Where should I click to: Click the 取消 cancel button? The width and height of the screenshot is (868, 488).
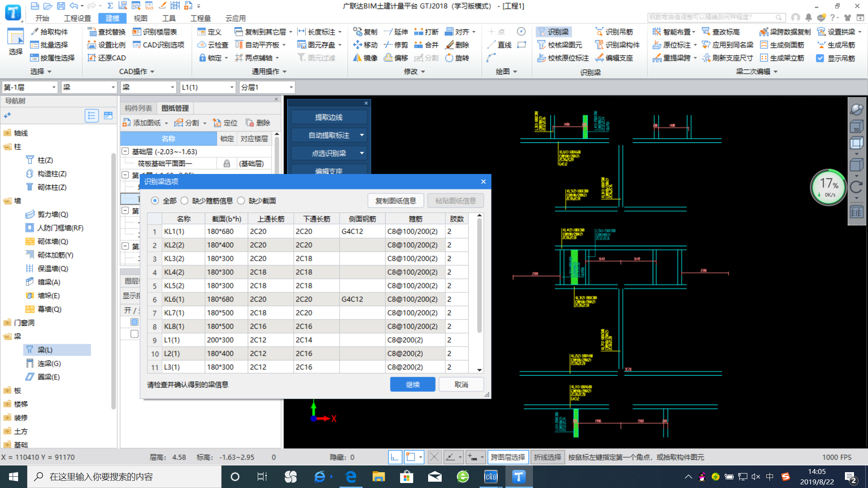[461, 385]
